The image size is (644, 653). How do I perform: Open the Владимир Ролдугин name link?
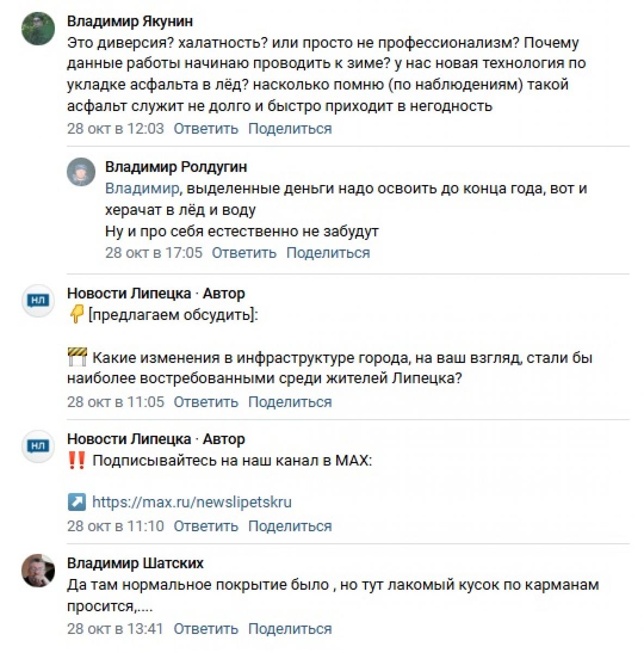(x=176, y=167)
